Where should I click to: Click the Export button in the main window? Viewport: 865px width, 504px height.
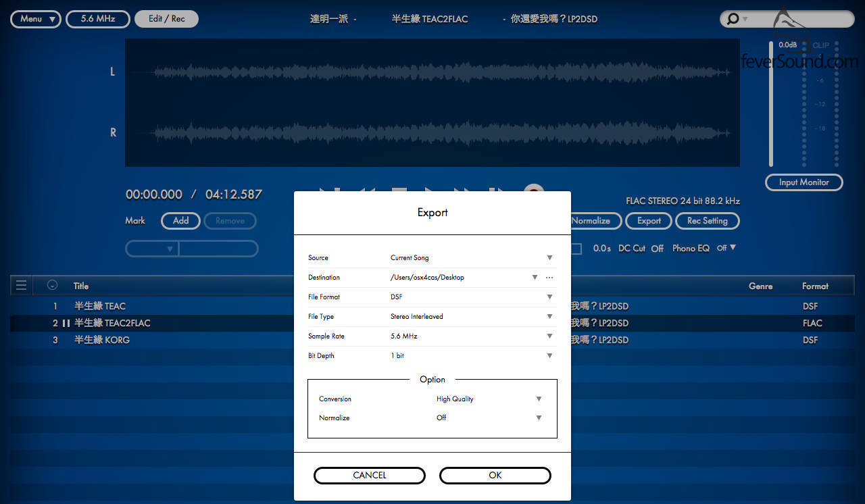click(649, 221)
